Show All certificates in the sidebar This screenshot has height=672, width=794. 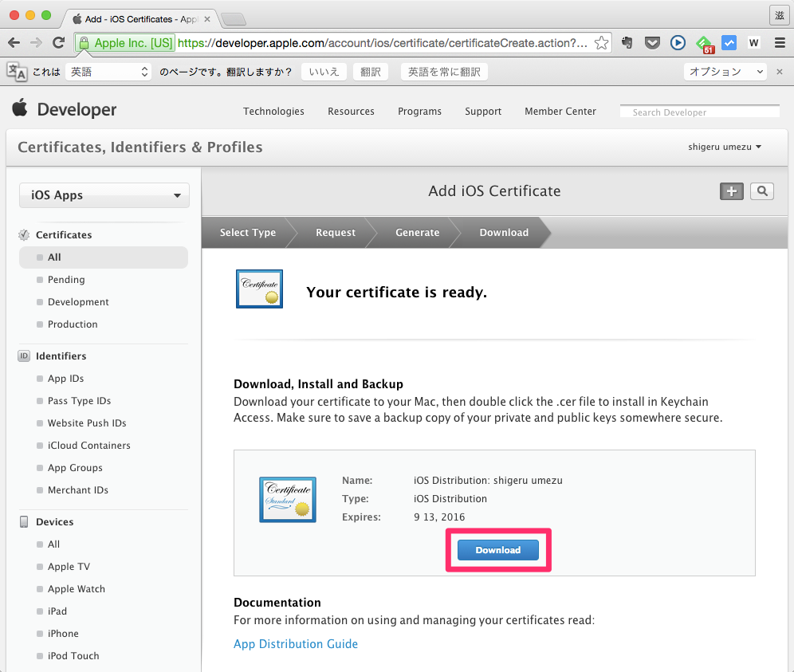pos(104,257)
